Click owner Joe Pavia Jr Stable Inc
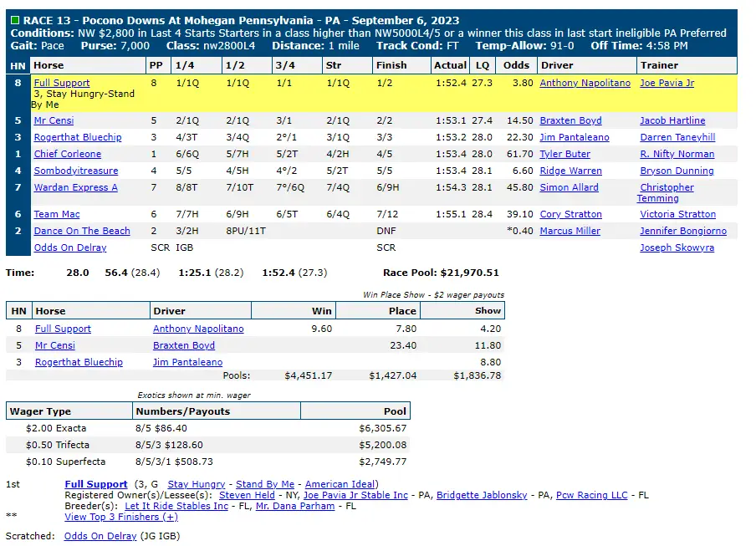The width and height of the screenshot is (756, 546). pos(355,495)
